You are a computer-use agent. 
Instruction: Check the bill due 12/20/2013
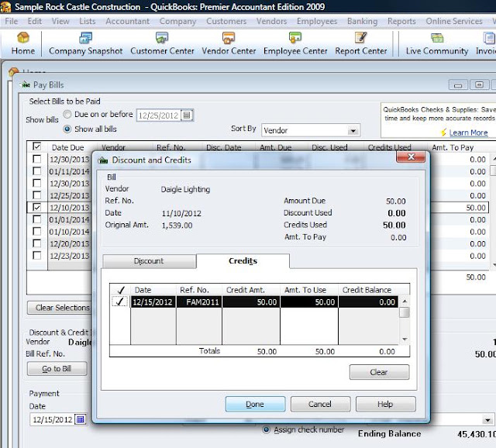click(x=36, y=243)
